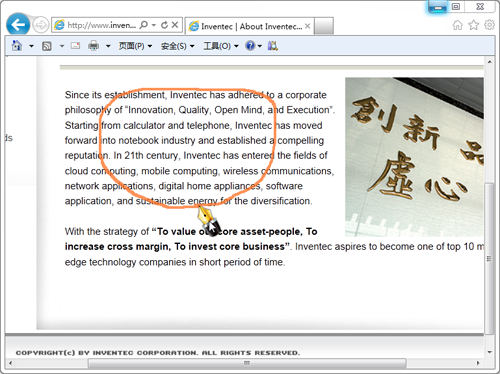Click the horizontal scrollbar left arrow

[10, 363]
